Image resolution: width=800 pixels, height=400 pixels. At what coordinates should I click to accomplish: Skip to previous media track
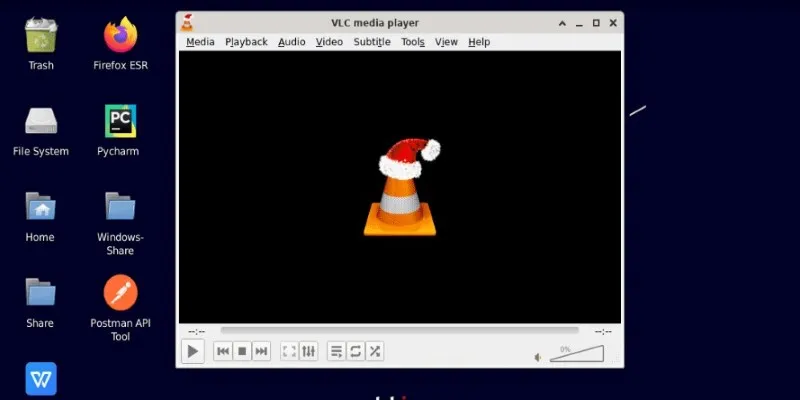(223, 351)
